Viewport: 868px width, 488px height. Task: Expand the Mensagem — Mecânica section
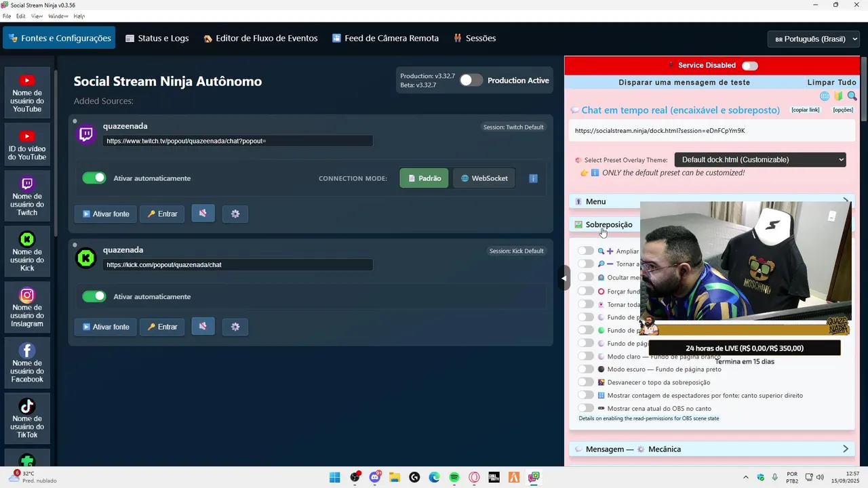711,449
